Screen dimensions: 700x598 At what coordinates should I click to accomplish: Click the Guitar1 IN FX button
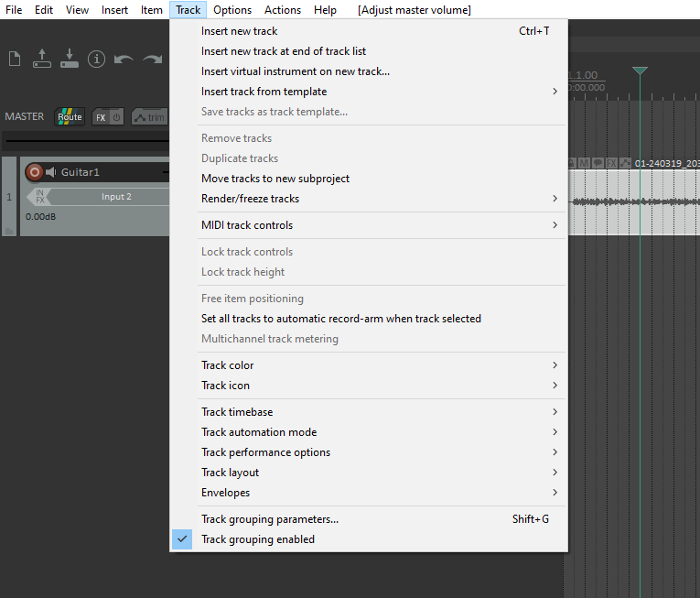coord(39,197)
